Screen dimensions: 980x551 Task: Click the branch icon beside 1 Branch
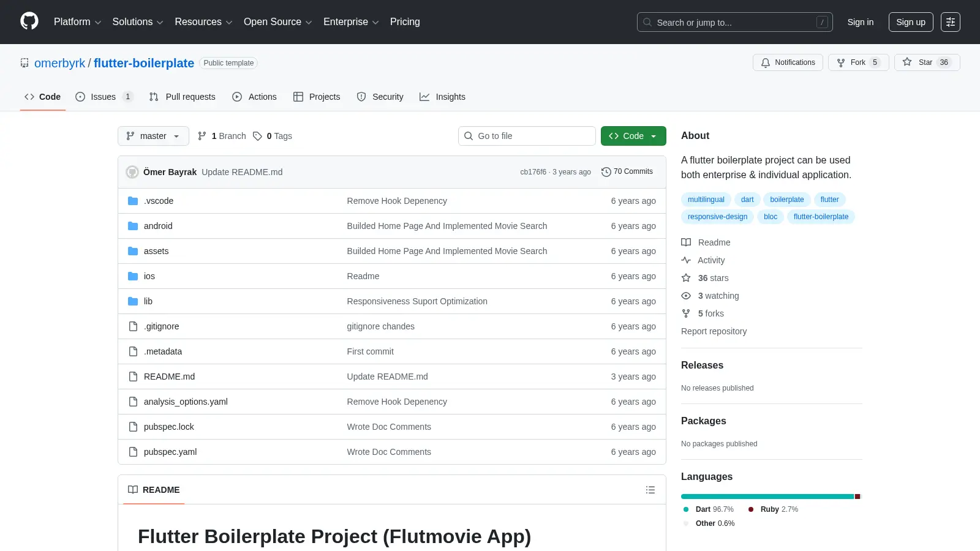pyautogui.click(x=202, y=136)
